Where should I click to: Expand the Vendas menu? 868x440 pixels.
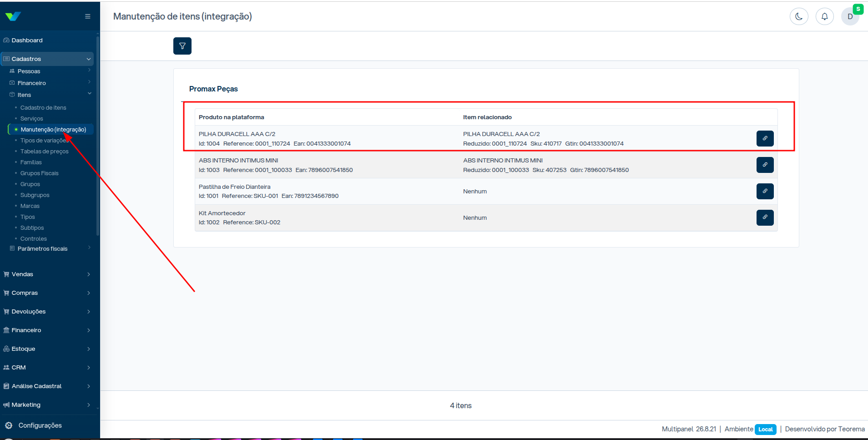47,274
